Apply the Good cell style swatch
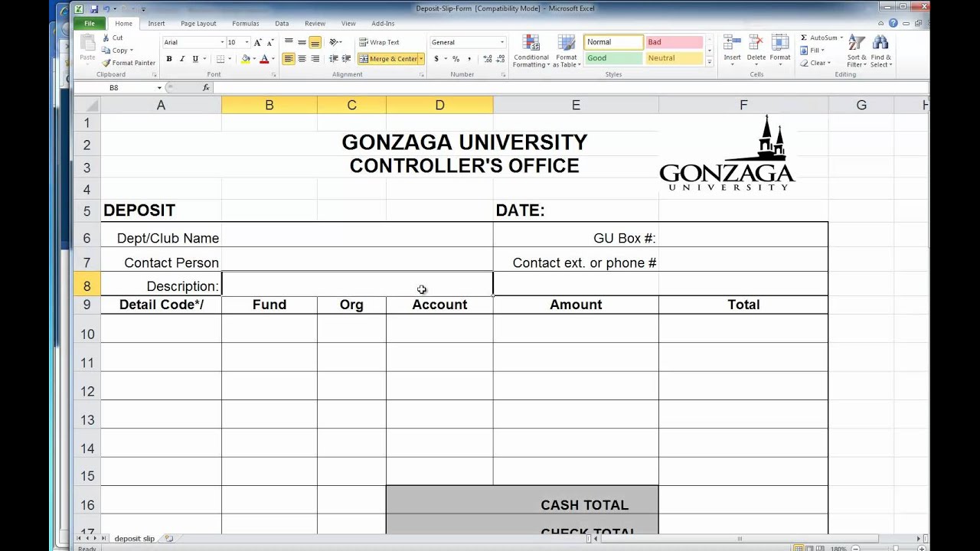The height and width of the screenshot is (551, 980). tap(614, 58)
